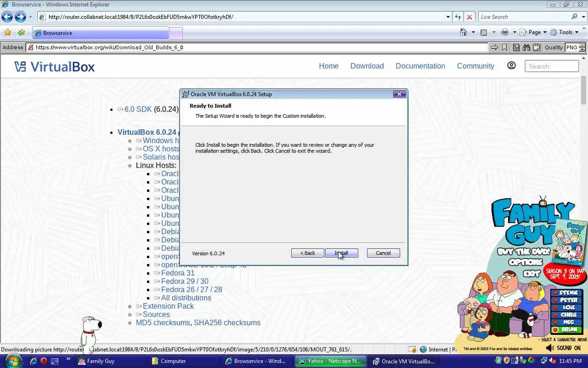Open the SHA256 checksums link
Image resolution: width=588 pixels, height=368 pixels.
tap(227, 322)
